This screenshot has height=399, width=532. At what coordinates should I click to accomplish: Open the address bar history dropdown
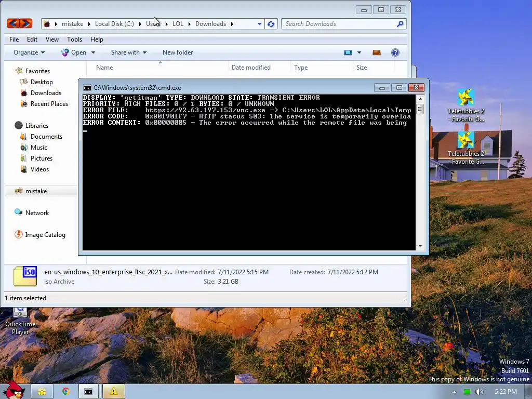[259, 24]
